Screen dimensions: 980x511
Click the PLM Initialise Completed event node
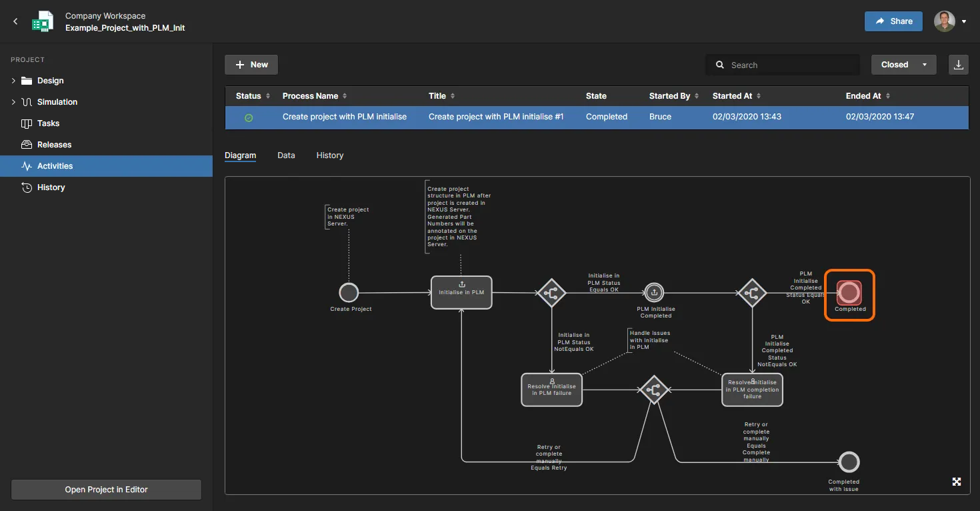[654, 292]
